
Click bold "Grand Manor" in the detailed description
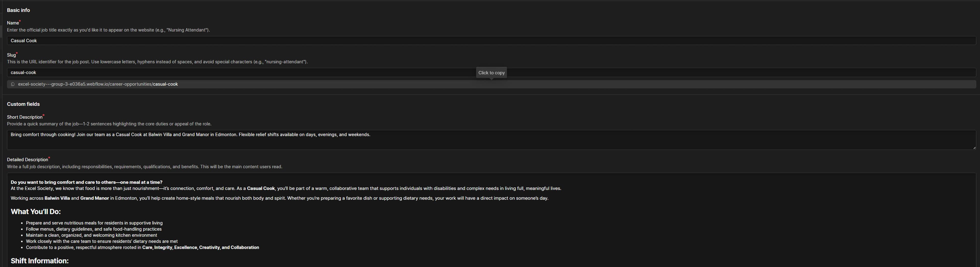point(94,199)
